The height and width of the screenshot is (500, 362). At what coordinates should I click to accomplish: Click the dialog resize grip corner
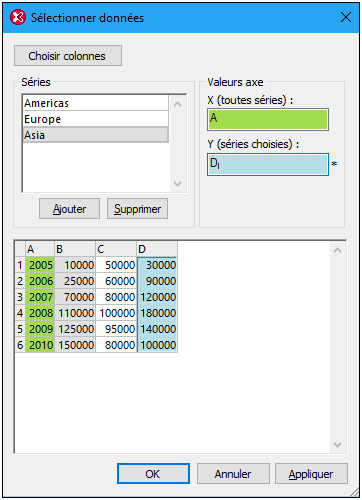tap(354, 492)
